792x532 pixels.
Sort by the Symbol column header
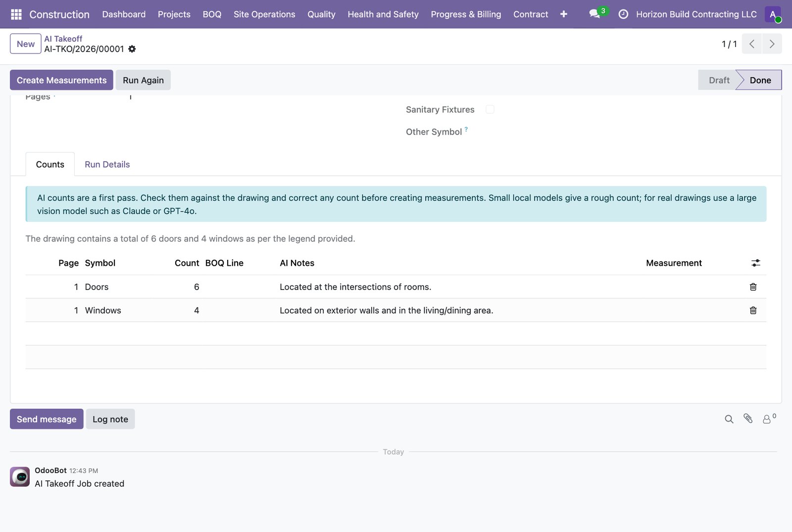tap(100, 263)
